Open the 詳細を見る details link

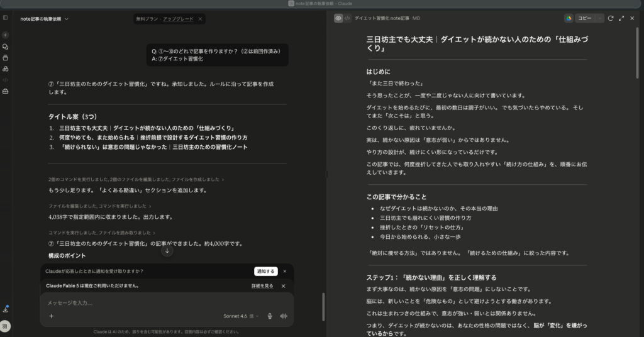point(262,286)
